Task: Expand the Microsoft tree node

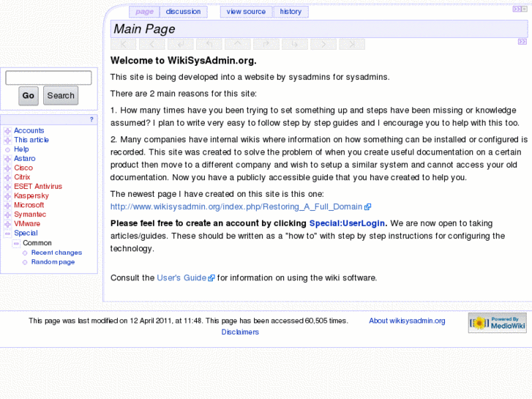Action: tap(7, 206)
